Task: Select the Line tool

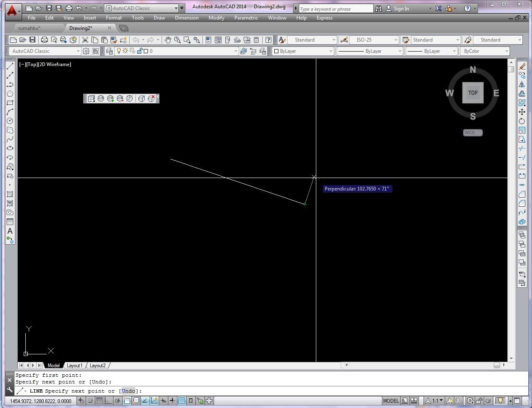Action: click(10, 66)
